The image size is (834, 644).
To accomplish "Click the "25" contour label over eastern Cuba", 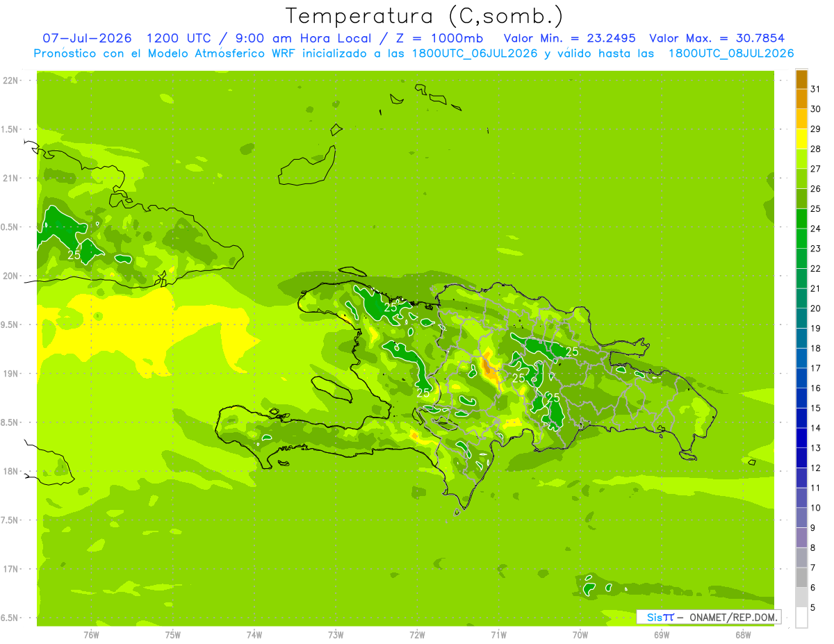I will 74,255.
